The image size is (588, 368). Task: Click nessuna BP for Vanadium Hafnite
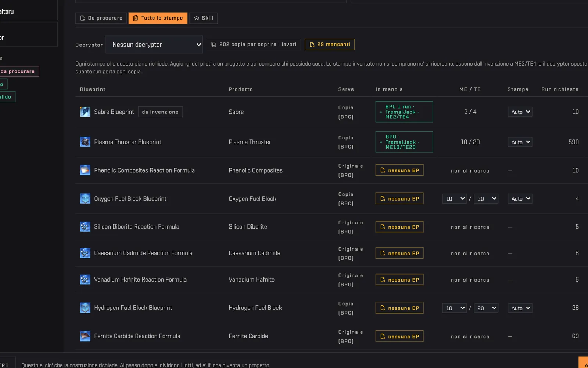[x=399, y=280]
